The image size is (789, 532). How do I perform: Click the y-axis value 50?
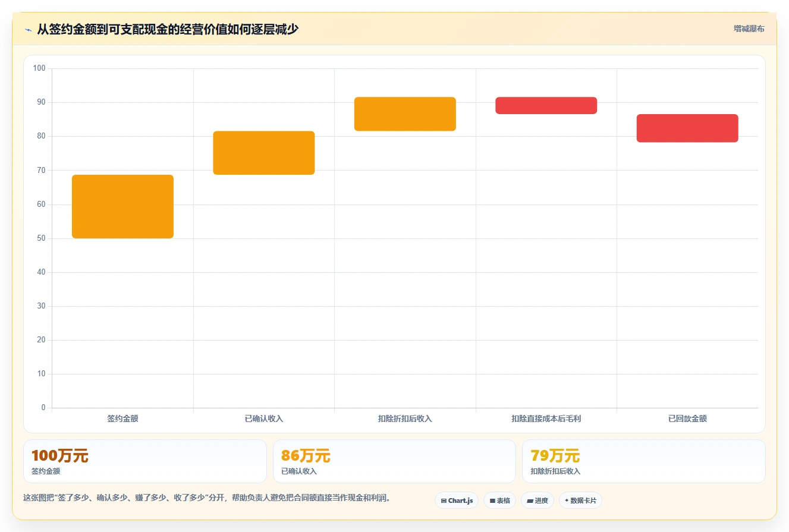(42, 238)
